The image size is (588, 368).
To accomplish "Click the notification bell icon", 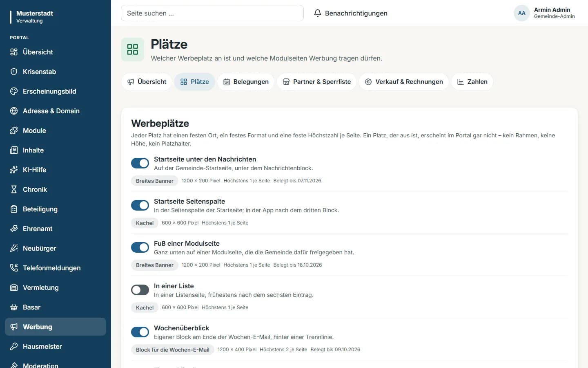I will [x=318, y=13].
